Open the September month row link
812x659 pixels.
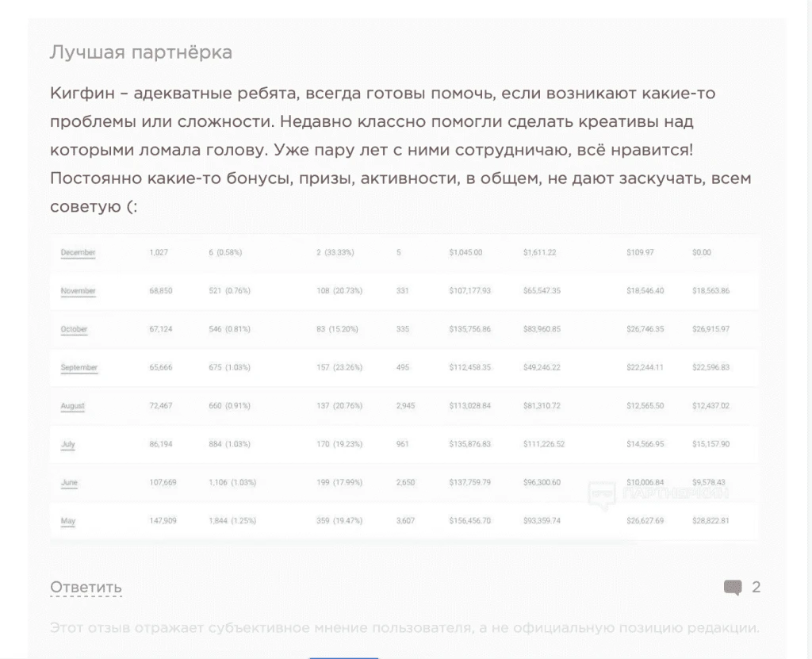(x=79, y=367)
